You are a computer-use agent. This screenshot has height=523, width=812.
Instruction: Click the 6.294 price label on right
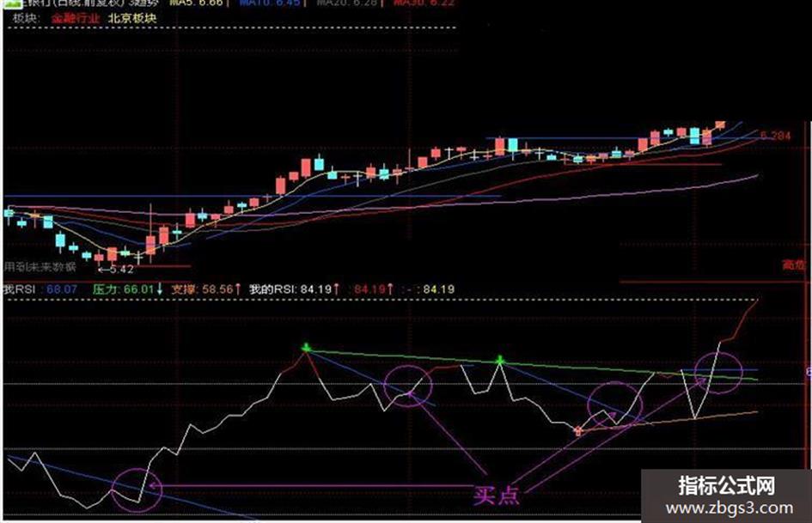tap(775, 136)
